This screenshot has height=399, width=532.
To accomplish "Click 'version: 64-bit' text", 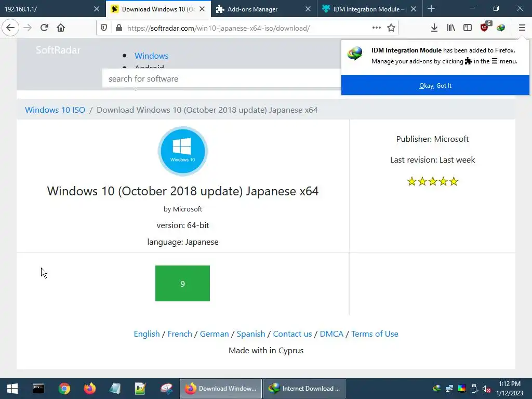I will pos(182,225).
